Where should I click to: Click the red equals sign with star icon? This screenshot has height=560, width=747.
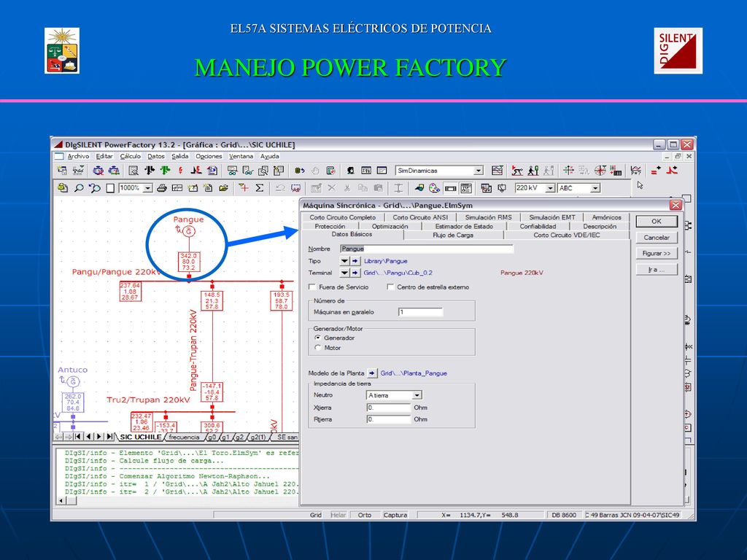pyautogui.click(x=656, y=171)
